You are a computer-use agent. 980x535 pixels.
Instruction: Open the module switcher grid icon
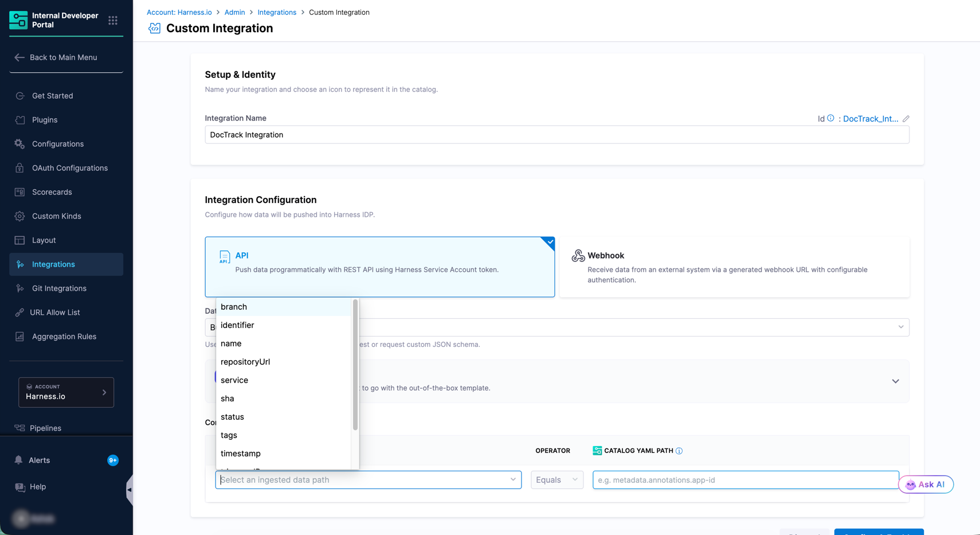coord(113,20)
